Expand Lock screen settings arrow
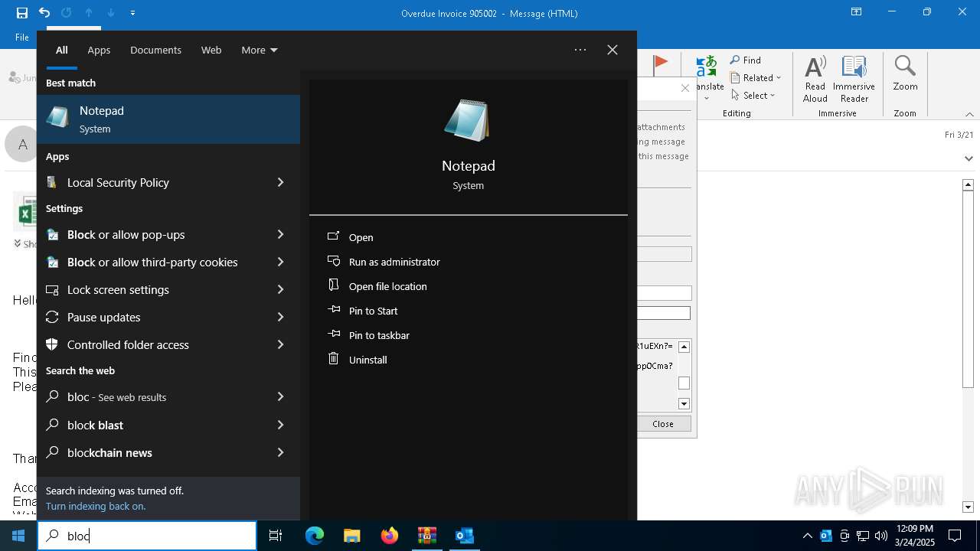The width and height of the screenshot is (980, 551). [x=280, y=289]
